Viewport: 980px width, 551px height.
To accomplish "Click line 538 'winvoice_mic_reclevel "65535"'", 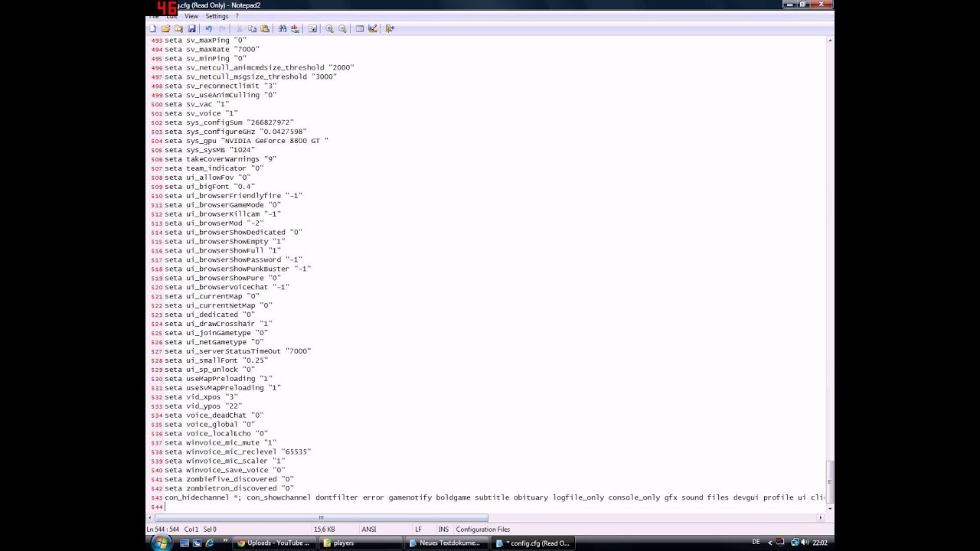I will click(237, 452).
